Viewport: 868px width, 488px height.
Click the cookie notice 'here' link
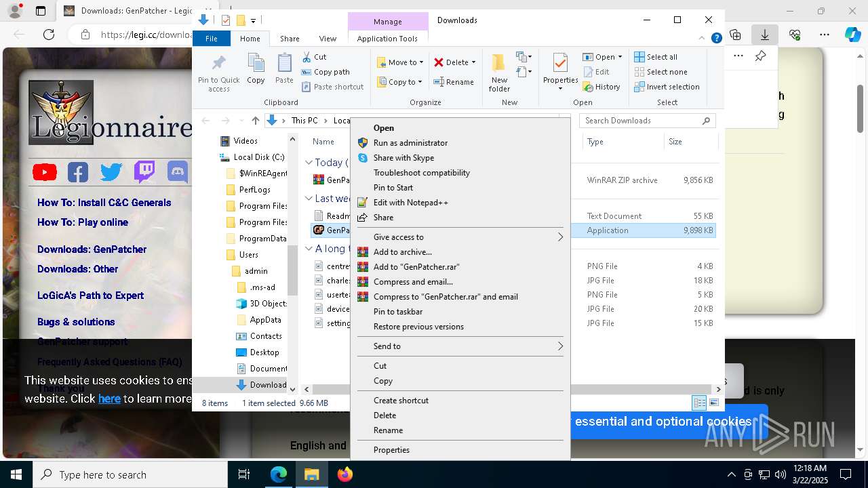[109, 399]
